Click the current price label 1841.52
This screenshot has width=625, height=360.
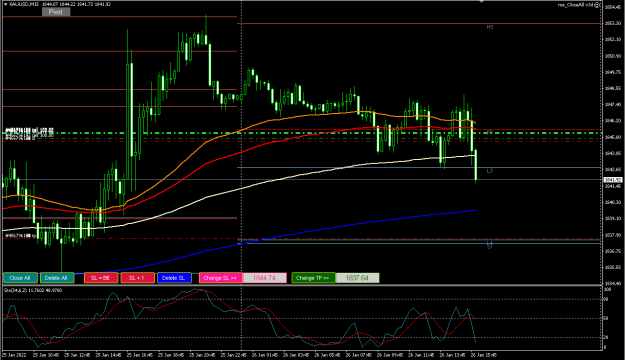(x=613, y=180)
